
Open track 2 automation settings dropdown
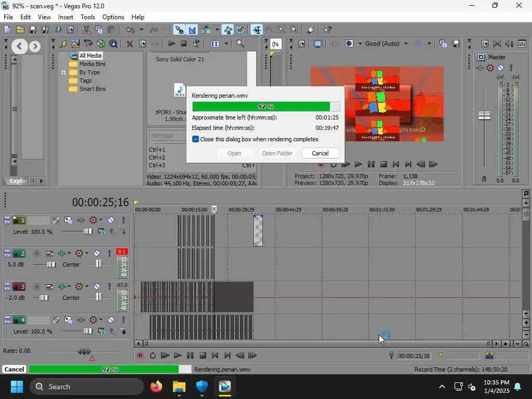point(87,253)
